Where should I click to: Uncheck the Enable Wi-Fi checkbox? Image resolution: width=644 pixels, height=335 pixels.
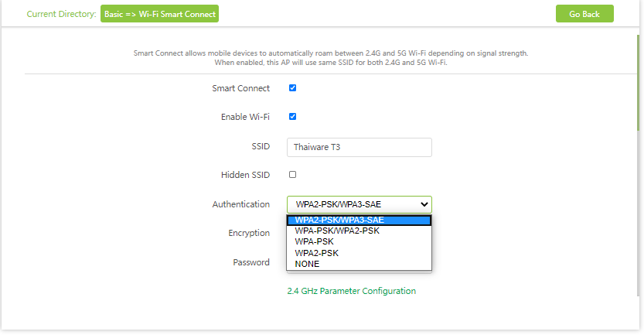click(x=293, y=117)
